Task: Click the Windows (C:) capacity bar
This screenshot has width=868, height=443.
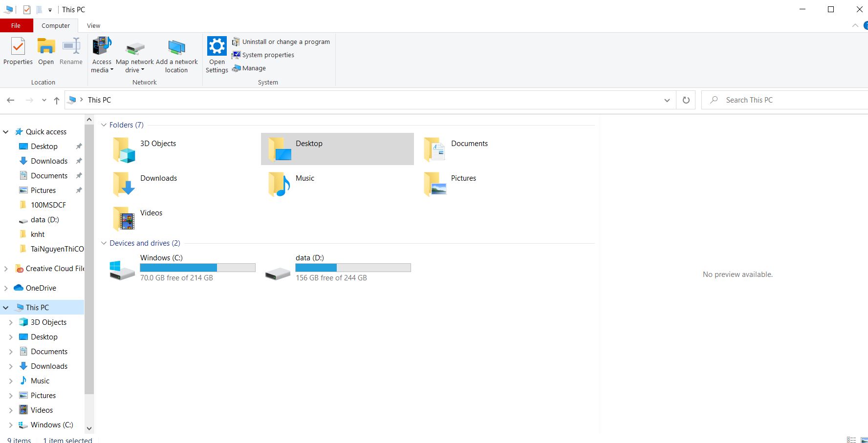Action: pyautogui.click(x=197, y=267)
